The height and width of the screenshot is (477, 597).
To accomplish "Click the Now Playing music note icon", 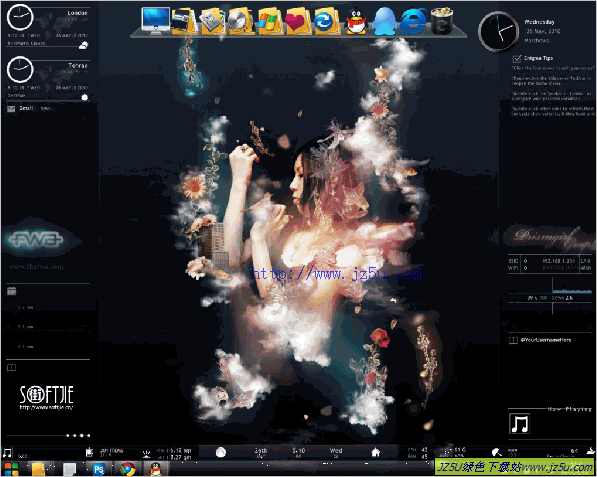I will point(519,423).
